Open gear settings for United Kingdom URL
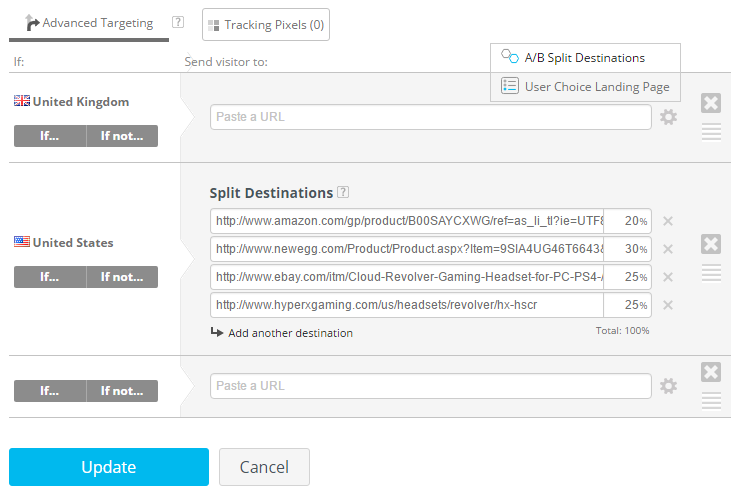 point(669,117)
